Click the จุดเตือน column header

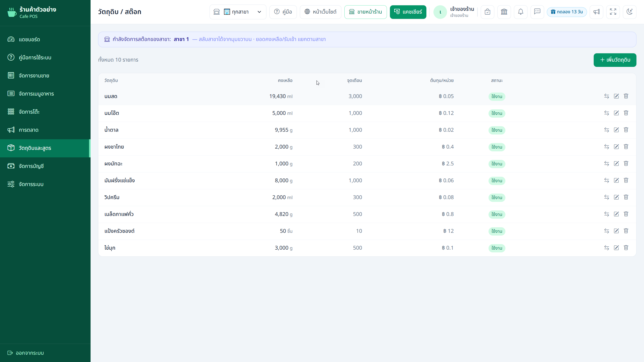click(354, 80)
